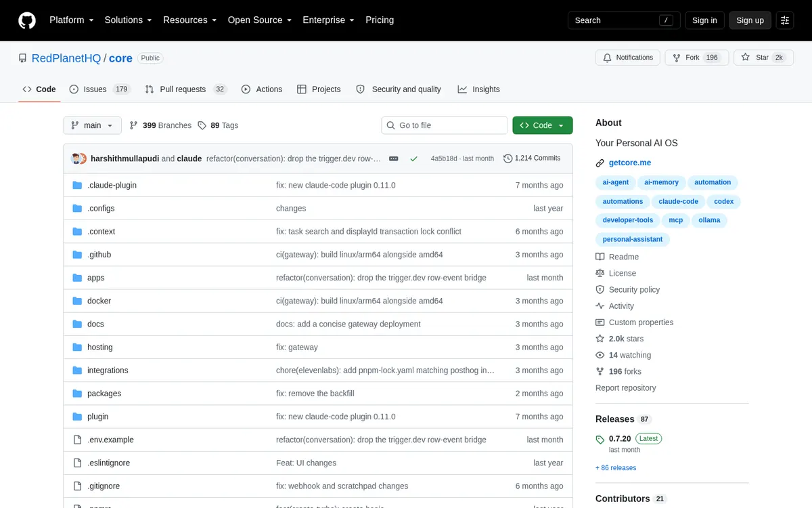Click the green checkmark commit status

413,158
